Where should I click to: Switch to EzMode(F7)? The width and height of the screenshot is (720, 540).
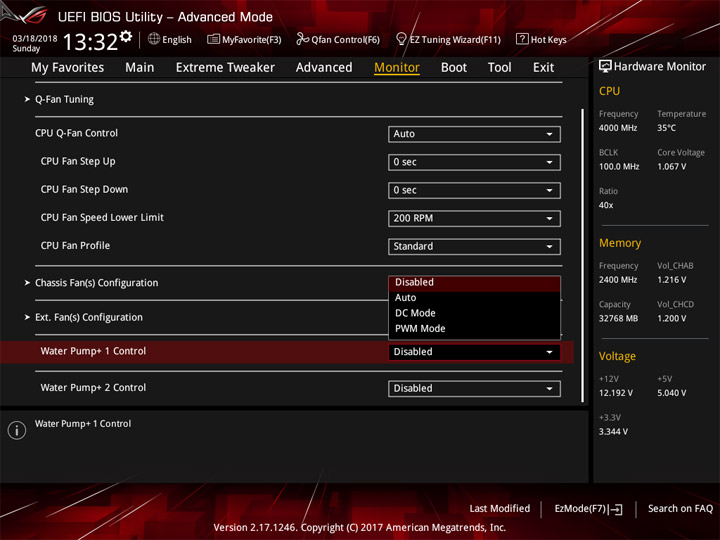(588, 509)
